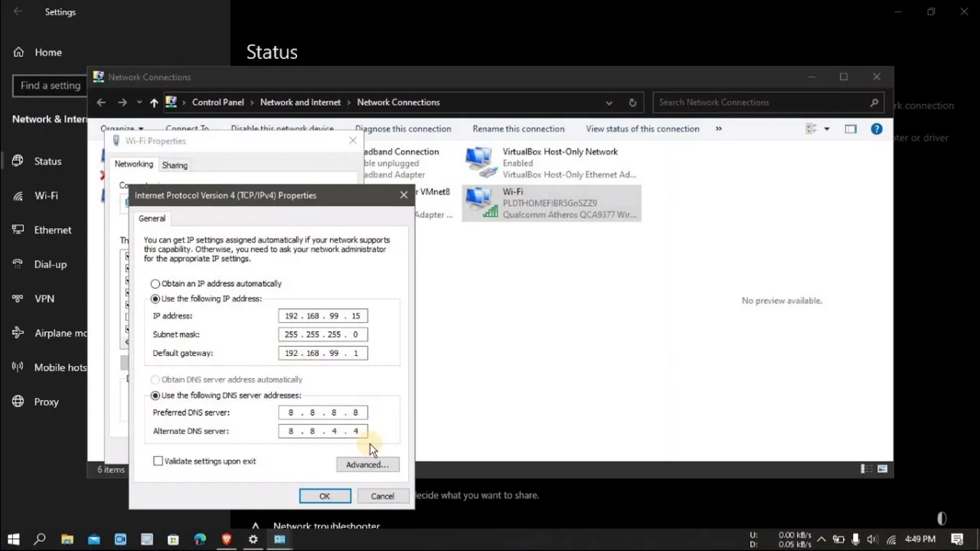Screen dimensions: 980x551
Task: Cancel the IPv4 Properties dialog
Action: (x=382, y=496)
